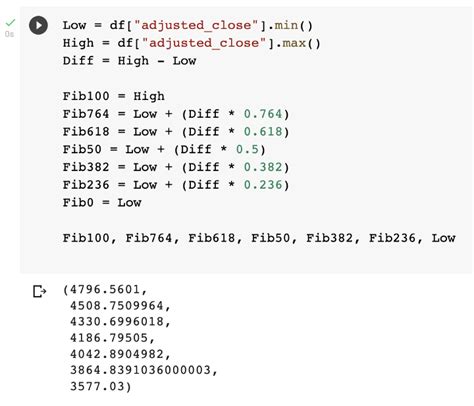This screenshot has height=406, width=474.
Task: Click the 0.618 value in Fib618 line
Action: 263,132
